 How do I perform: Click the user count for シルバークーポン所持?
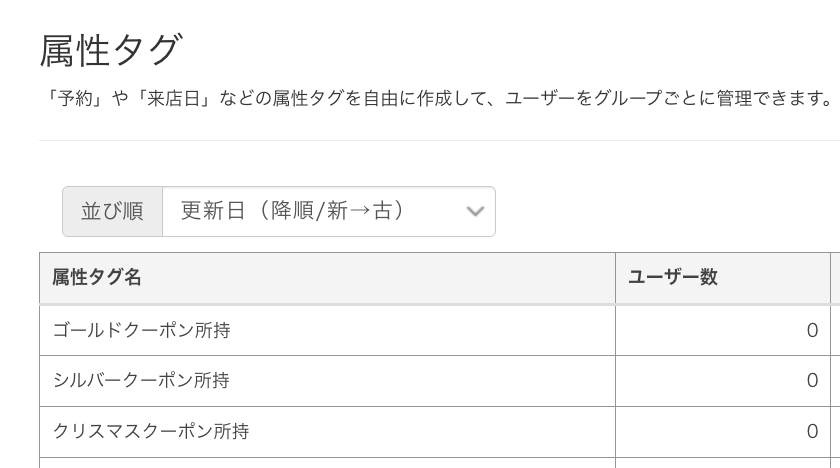pos(812,381)
